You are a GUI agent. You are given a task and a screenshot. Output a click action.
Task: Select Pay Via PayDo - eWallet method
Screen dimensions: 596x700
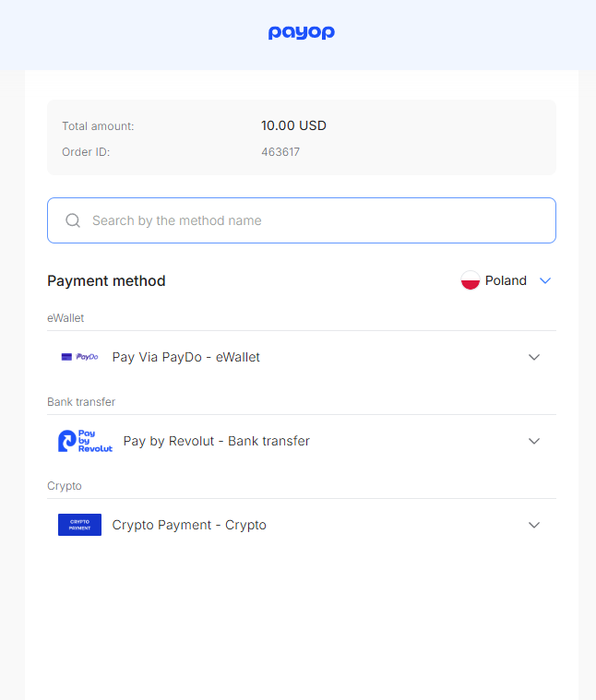point(302,357)
